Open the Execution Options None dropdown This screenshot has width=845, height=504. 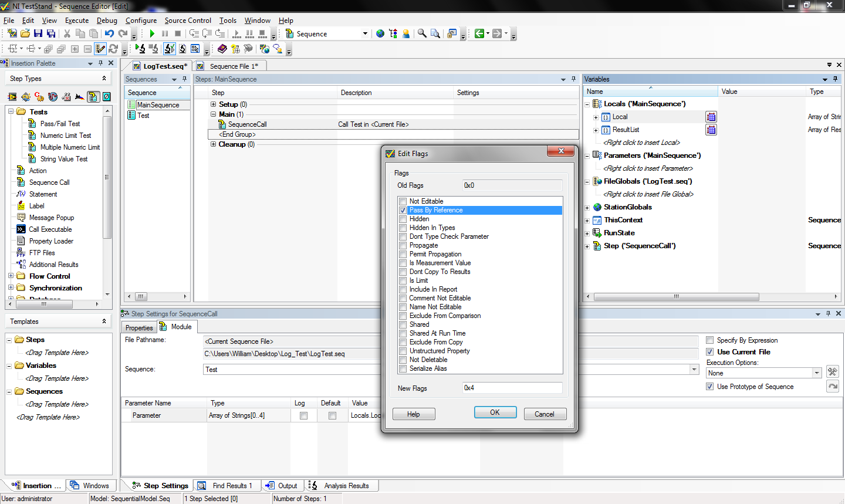coord(816,373)
